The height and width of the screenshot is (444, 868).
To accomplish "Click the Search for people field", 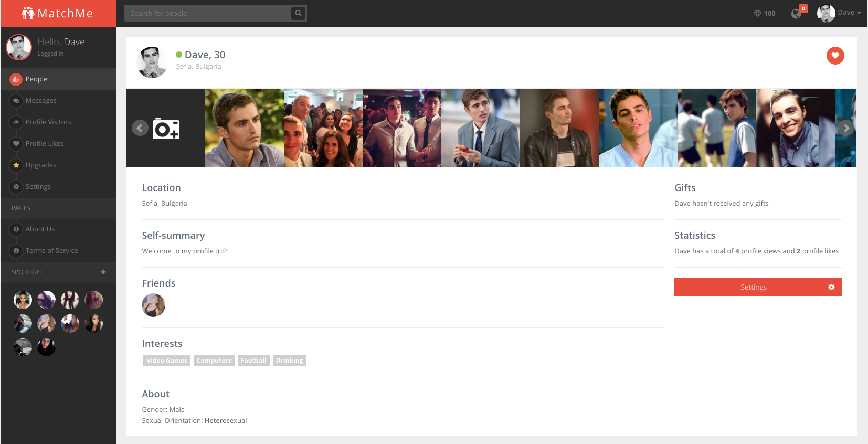I will (208, 13).
